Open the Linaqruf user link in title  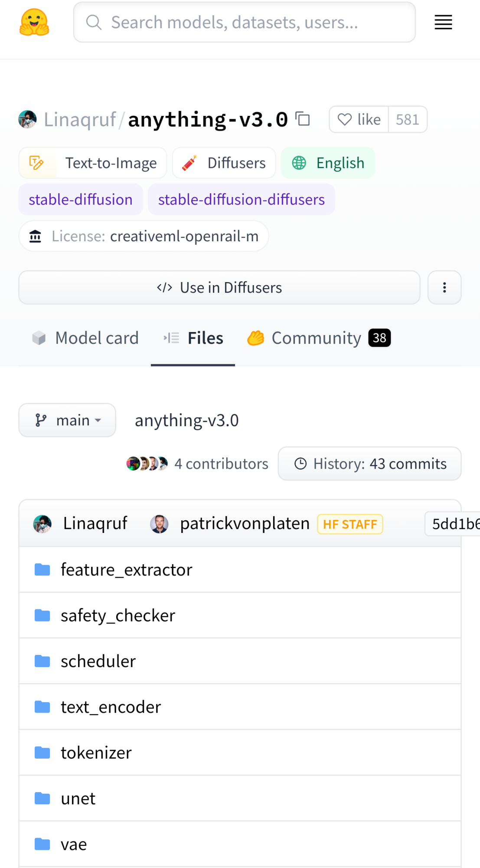click(x=80, y=119)
